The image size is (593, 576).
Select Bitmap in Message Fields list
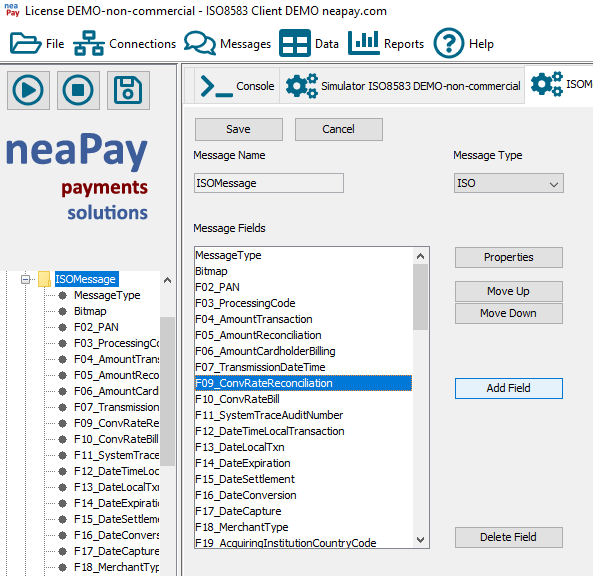(x=303, y=272)
